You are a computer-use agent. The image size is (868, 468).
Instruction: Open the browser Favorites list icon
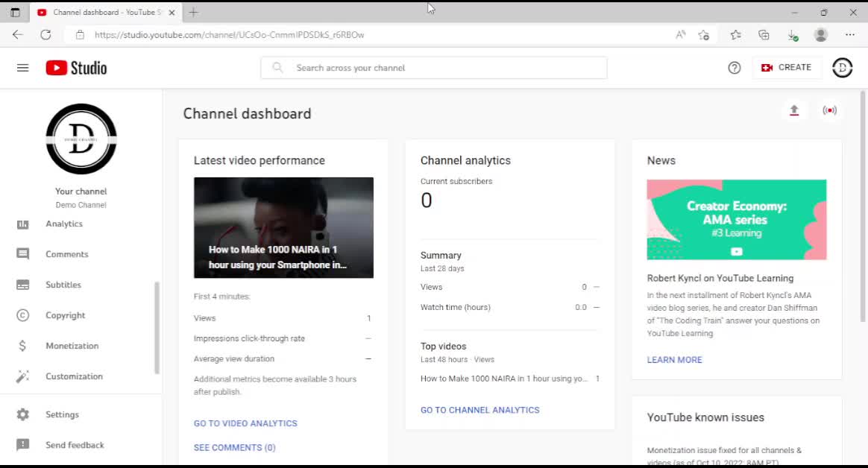coord(735,35)
